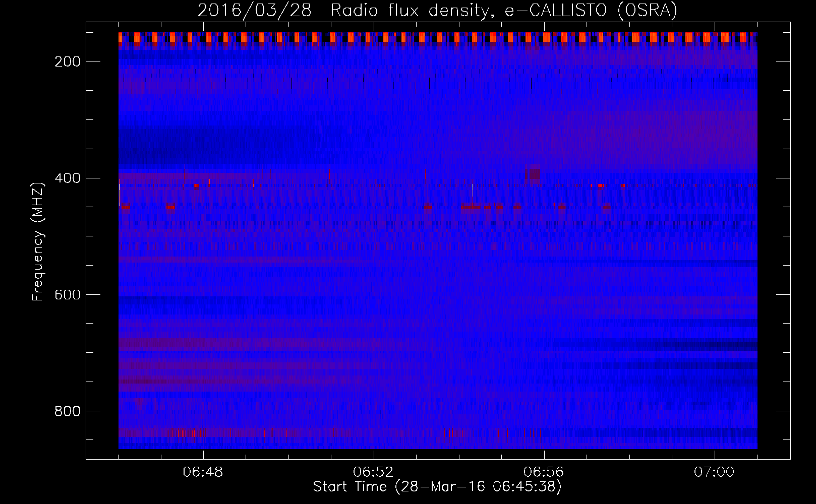Click the 06:48 time tick label
The image size is (816, 504).
pyautogui.click(x=203, y=472)
